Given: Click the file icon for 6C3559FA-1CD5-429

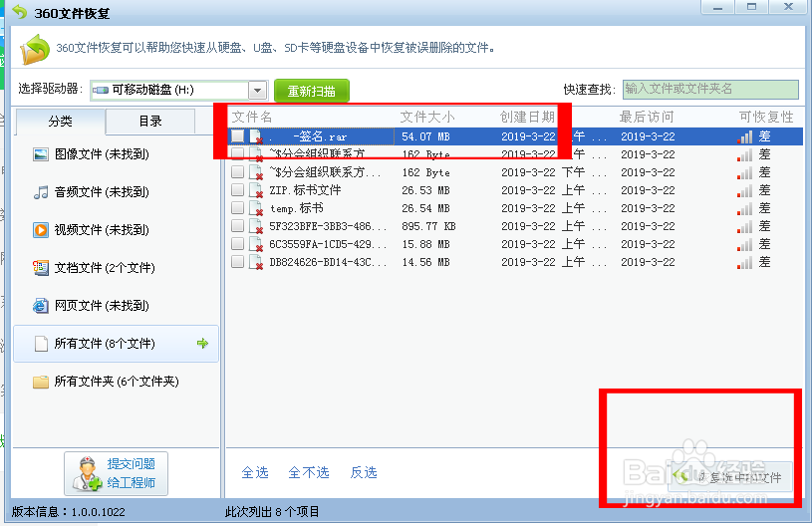Looking at the screenshot, I should pyautogui.click(x=256, y=244).
